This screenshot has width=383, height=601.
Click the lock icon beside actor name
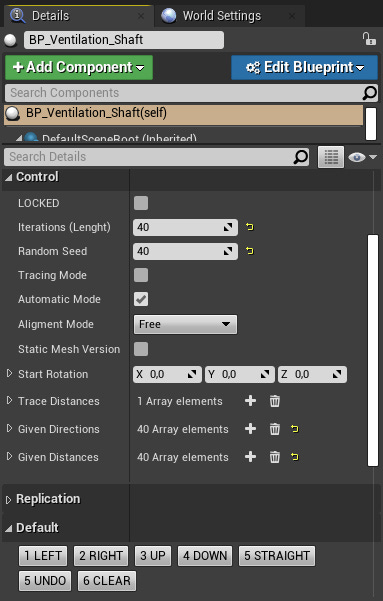pyautogui.click(x=369, y=39)
